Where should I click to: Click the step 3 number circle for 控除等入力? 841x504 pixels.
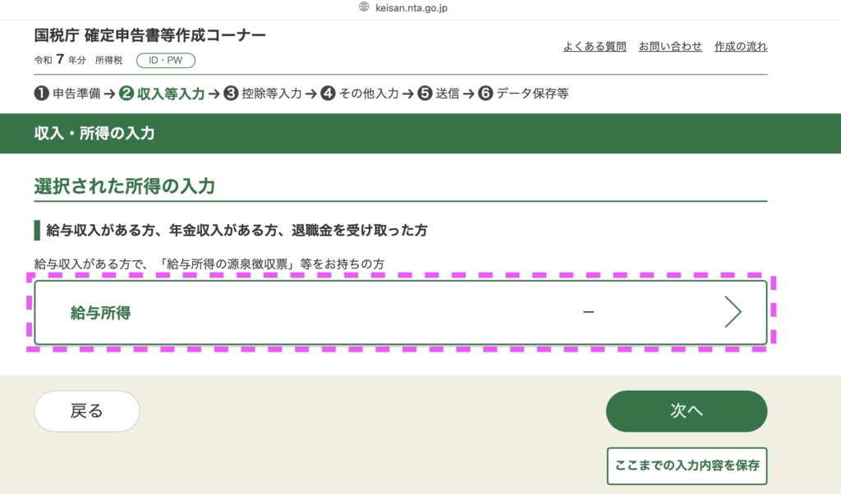click(231, 94)
